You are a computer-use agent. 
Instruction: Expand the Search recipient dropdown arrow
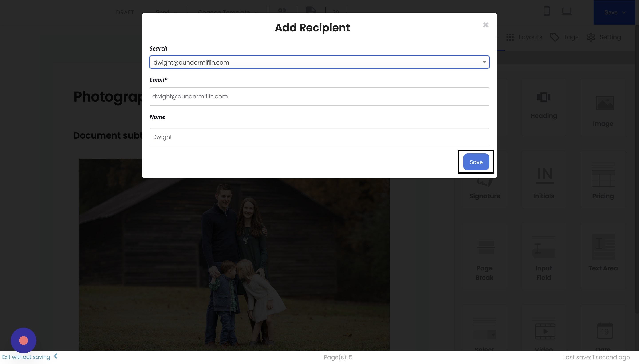point(484,62)
